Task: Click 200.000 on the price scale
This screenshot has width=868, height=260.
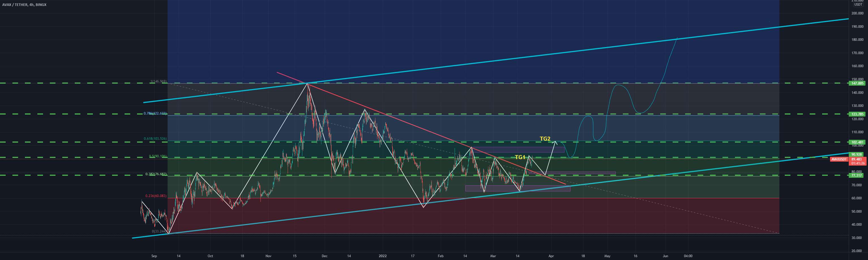Action: pyautogui.click(x=857, y=14)
